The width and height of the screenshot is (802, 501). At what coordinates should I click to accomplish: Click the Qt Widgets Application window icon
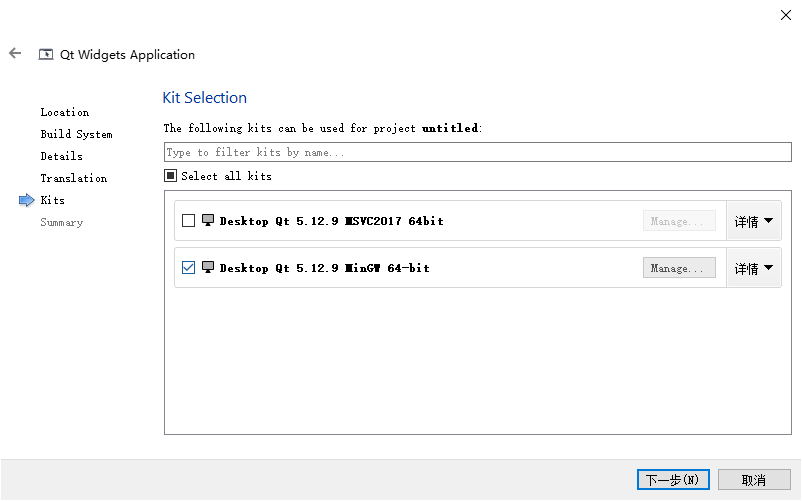46,54
